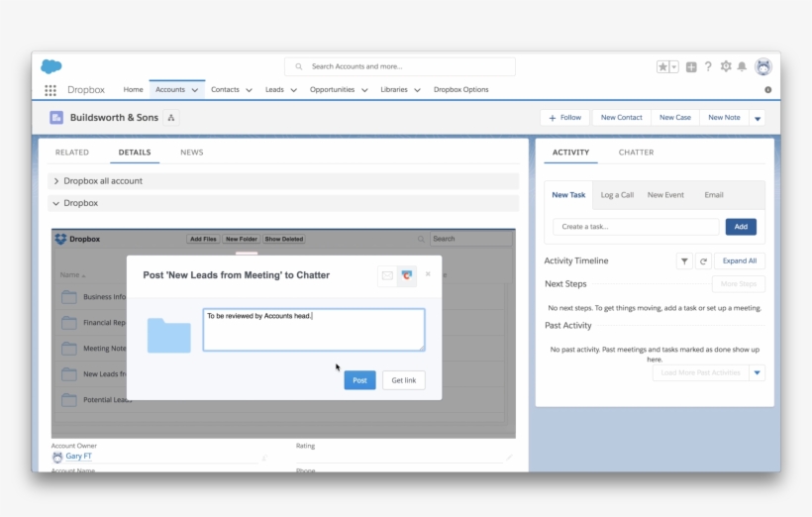Open the Leads tab dropdown chevron
This screenshot has height=517, width=812.
point(294,90)
